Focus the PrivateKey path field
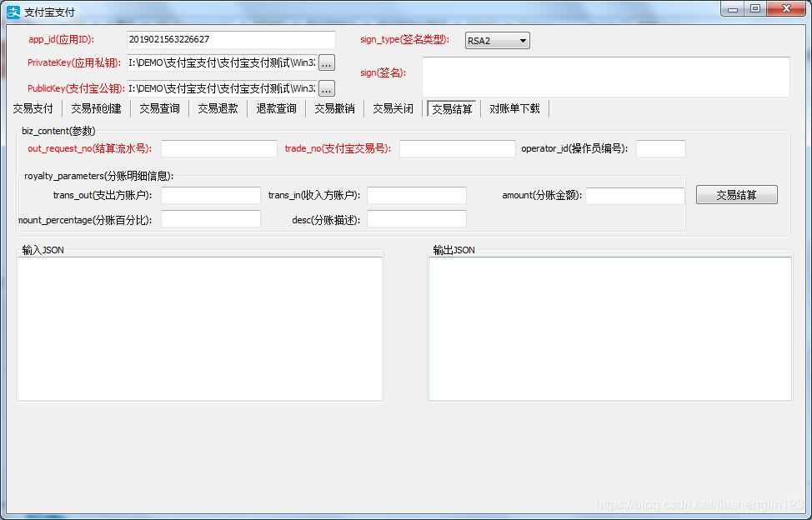Image resolution: width=812 pixels, height=520 pixels. click(222, 62)
